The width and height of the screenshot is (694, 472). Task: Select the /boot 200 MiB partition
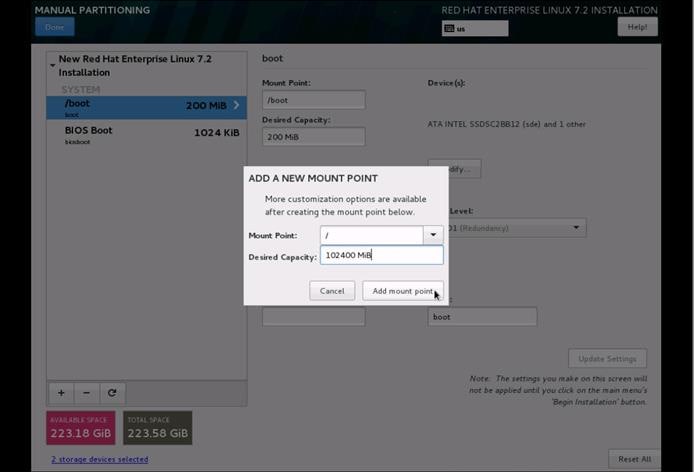coord(147,108)
